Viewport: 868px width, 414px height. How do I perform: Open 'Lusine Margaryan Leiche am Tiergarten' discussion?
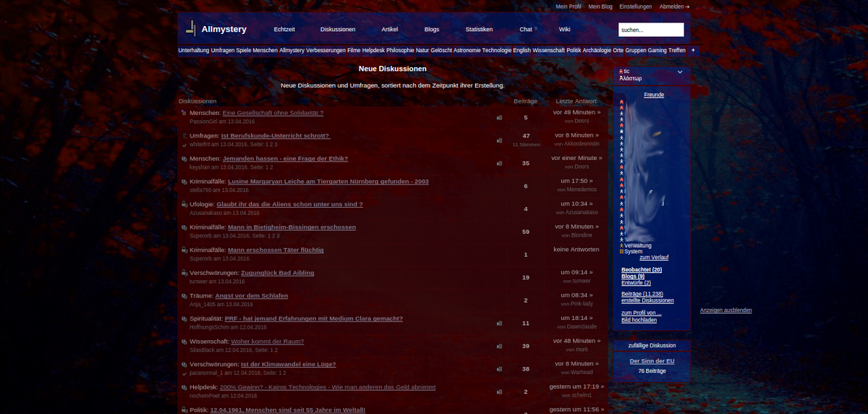pyautogui.click(x=328, y=182)
